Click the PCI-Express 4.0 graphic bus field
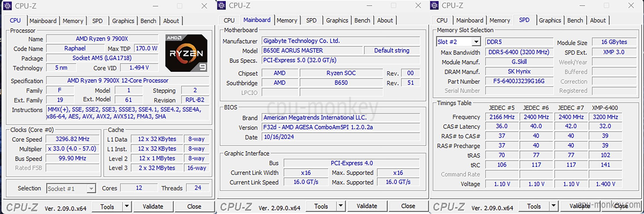The height and width of the screenshot is (214, 644). click(352, 163)
